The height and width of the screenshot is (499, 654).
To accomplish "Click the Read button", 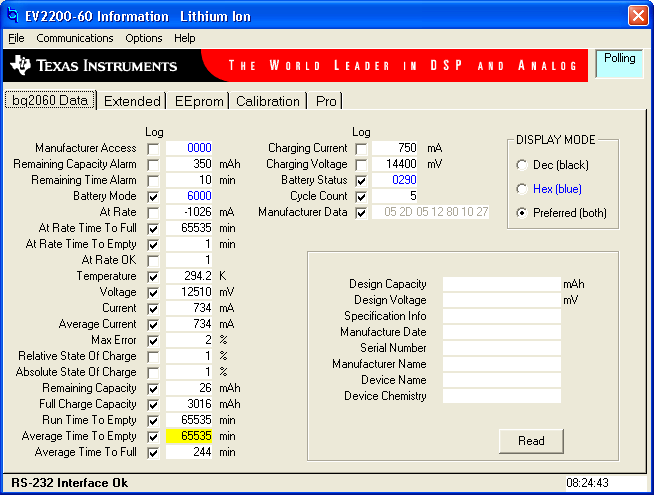I will point(531,441).
